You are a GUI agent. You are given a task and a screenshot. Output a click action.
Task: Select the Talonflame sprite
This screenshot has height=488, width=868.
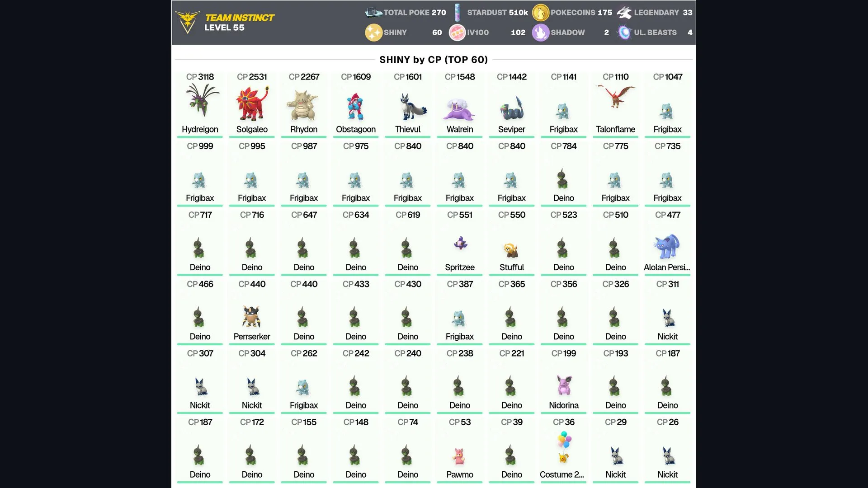(616, 96)
